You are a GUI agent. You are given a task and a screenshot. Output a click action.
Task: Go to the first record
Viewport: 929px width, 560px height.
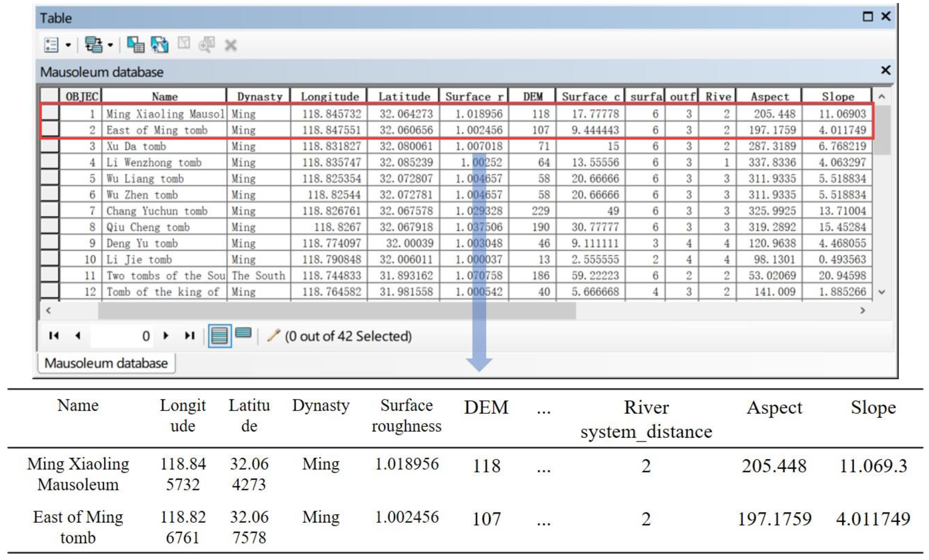pyautogui.click(x=54, y=335)
